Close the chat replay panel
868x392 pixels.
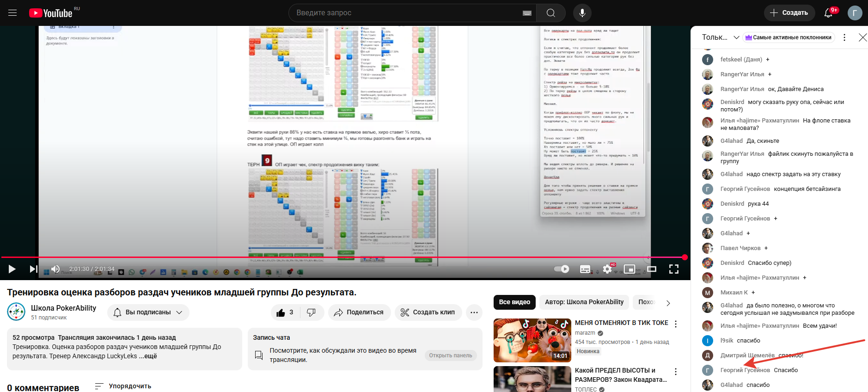[x=863, y=37]
